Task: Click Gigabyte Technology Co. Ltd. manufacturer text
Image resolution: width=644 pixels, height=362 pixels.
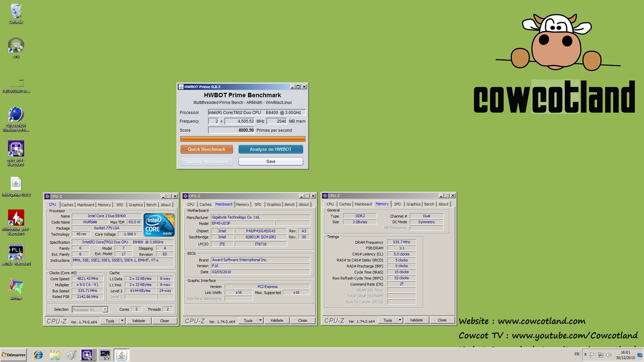Action: pyautogui.click(x=236, y=217)
